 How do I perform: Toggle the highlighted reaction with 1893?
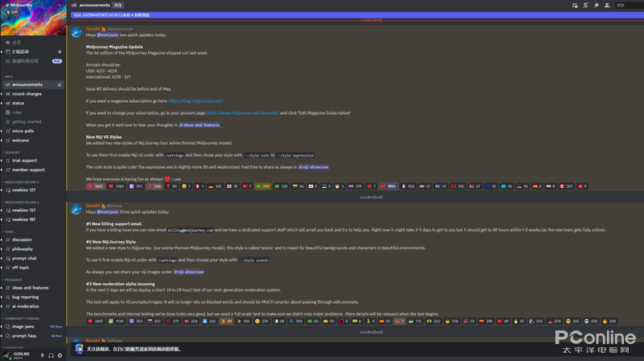tap(388, 187)
